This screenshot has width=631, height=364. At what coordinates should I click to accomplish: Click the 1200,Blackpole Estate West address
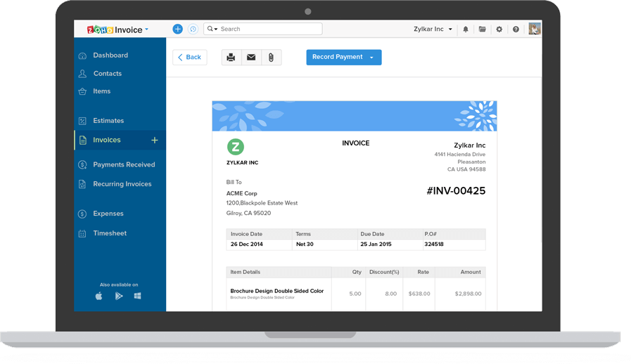262,203
